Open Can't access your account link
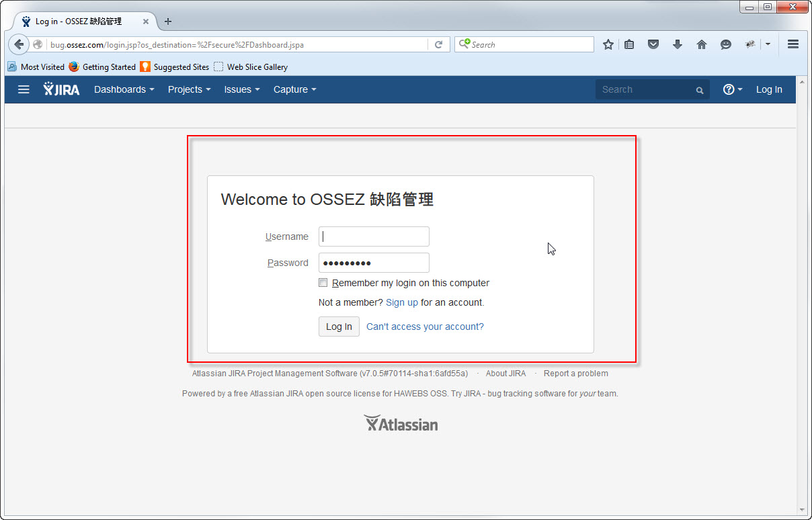The width and height of the screenshot is (812, 520). 425,327
